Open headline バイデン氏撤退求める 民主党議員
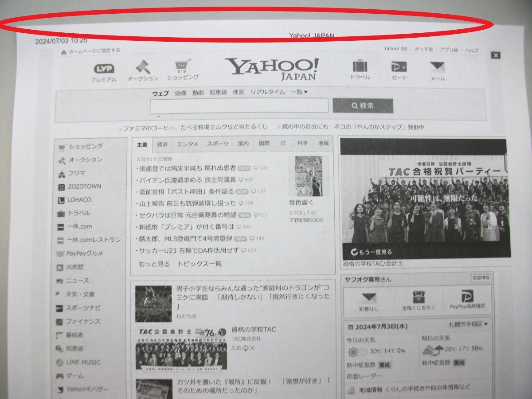This screenshot has width=532, height=399. (x=188, y=180)
